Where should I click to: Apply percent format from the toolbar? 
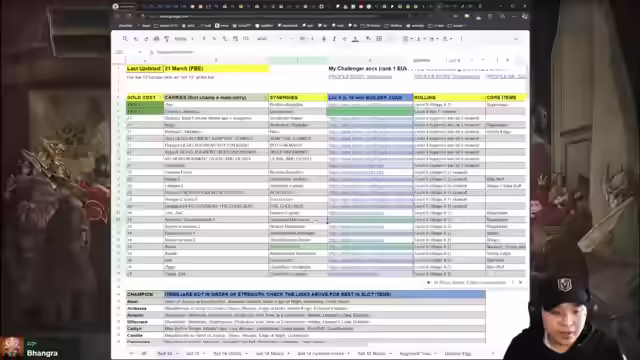pos(214,39)
